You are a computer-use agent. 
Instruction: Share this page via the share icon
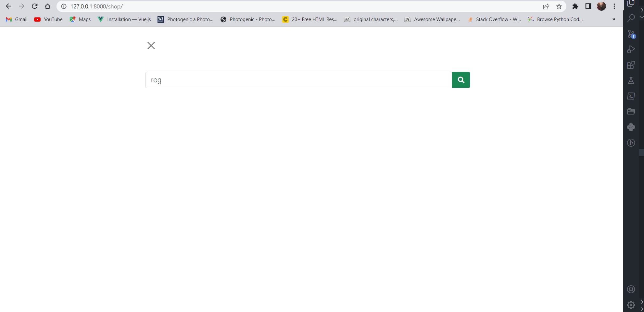[546, 6]
